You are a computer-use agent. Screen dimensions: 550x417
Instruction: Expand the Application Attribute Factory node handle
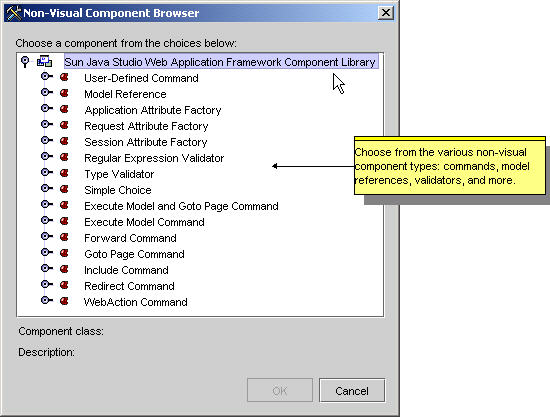(x=47, y=108)
